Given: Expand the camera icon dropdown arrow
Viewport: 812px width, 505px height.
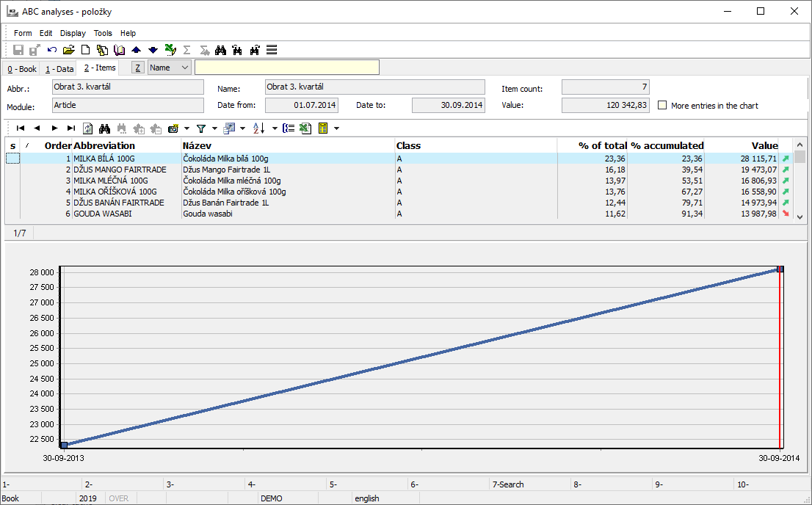Looking at the screenshot, I should (186, 128).
